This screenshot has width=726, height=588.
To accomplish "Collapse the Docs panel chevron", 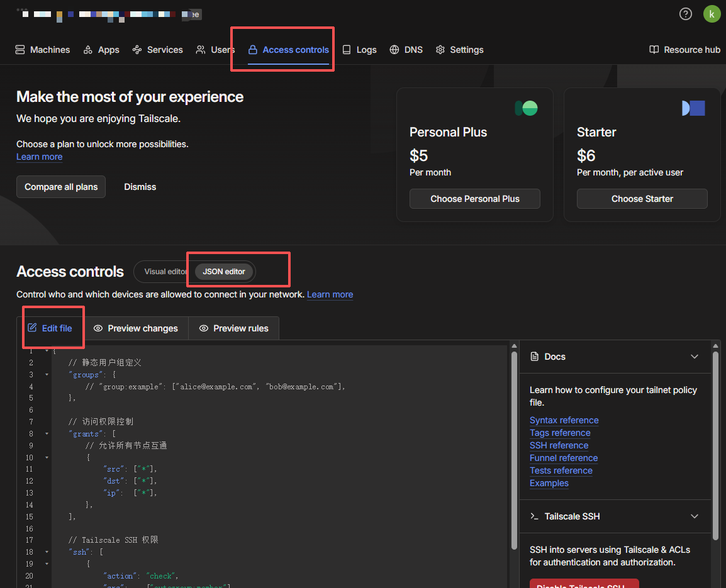I will coord(694,357).
